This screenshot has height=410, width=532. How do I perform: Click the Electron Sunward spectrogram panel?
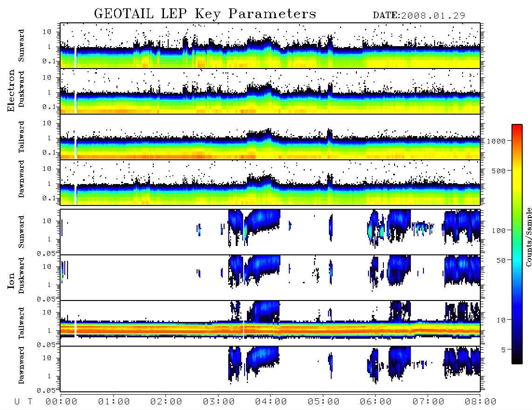270,46
